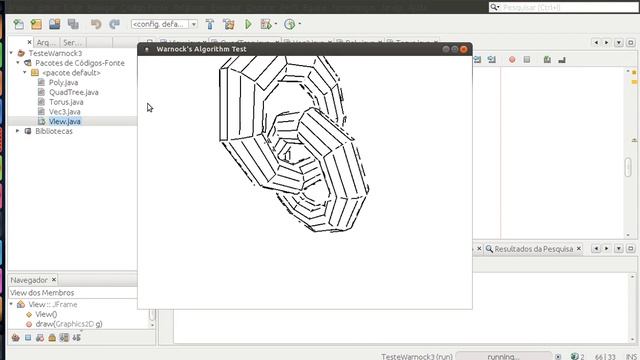Viewport: 640px width, 360px height.
Task: Select Pacotes de Códigos-Fonte folder
Action: [x=80, y=63]
